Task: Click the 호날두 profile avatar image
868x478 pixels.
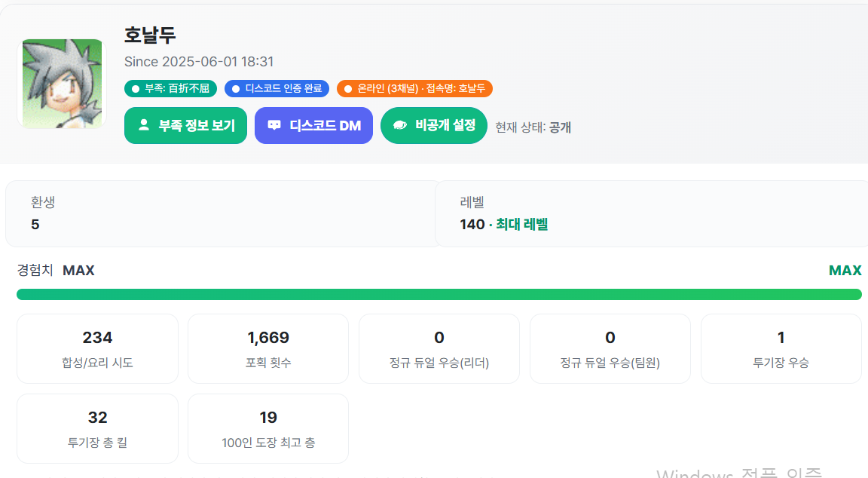Action: point(63,84)
